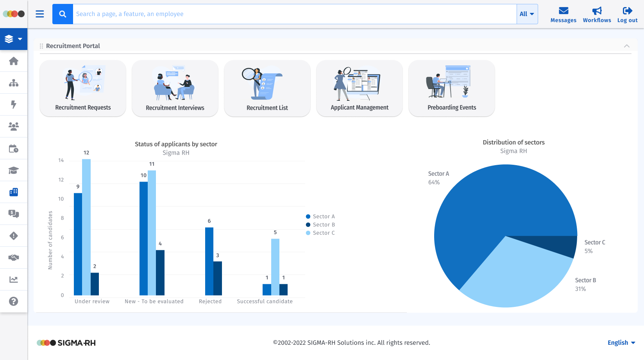Click the Rejected Sector A bar showing 6
This screenshot has height=360, width=644.
[x=209, y=262]
